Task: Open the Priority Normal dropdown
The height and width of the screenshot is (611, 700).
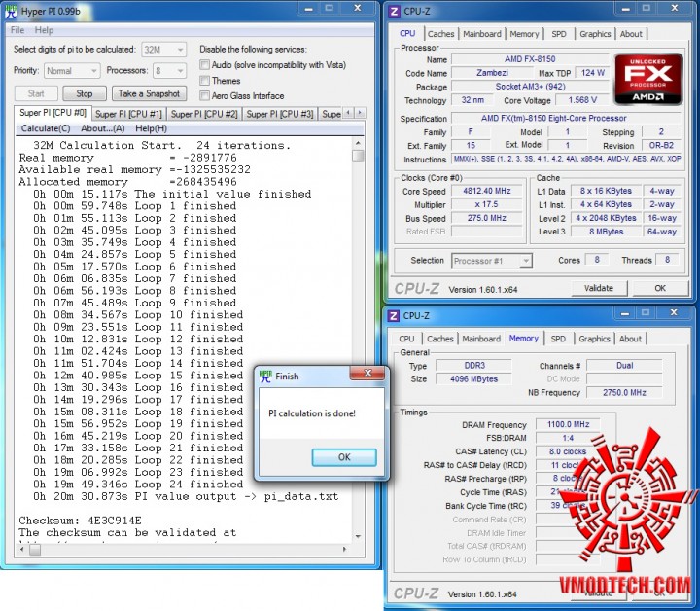Action: pos(72,71)
